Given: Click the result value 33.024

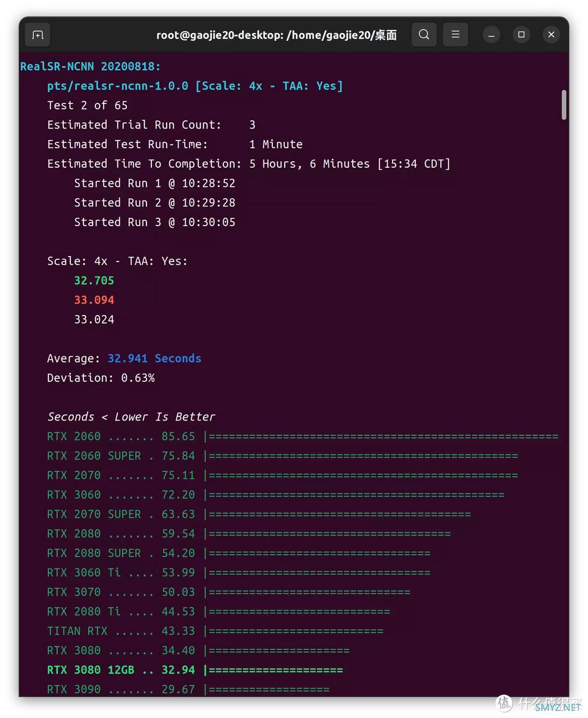Looking at the screenshot, I should click(x=94, y=320).
